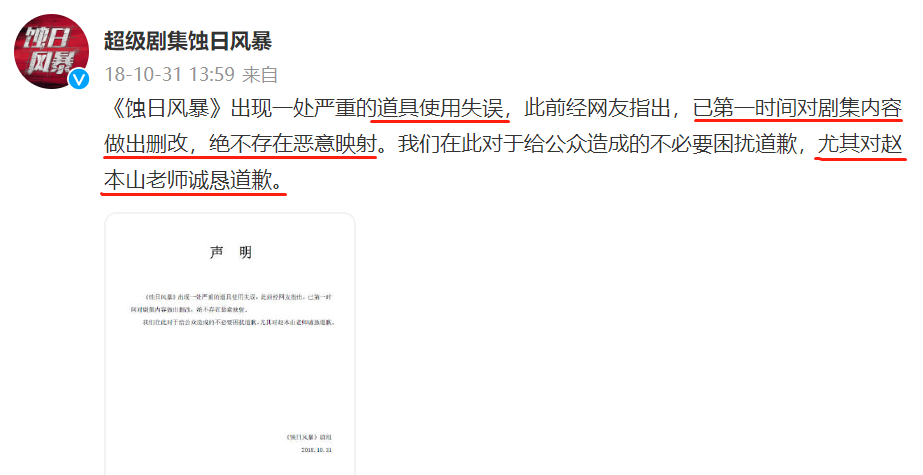The width and height of the screenshot is (923, 475).
Task: Open the 超级剧集蚀日风暴 account name
Action: (188, 41)
